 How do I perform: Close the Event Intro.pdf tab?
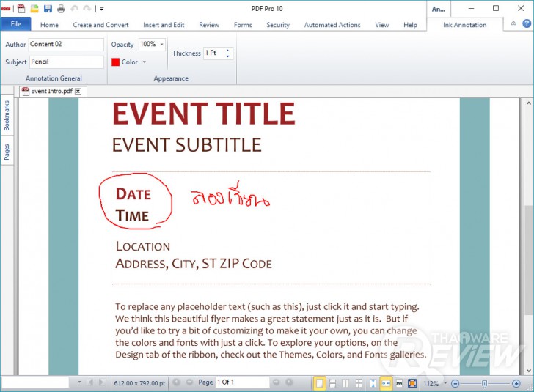click(78, 91)
